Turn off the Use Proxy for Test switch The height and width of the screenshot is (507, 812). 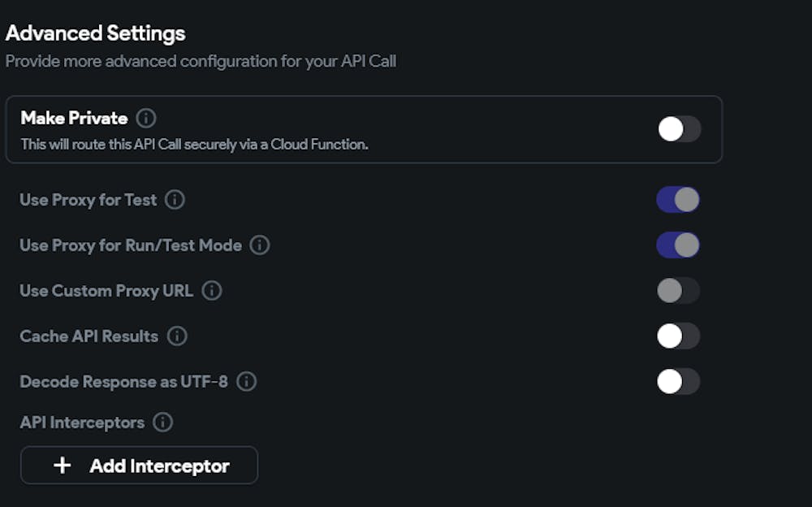click(x=678, y=200)
